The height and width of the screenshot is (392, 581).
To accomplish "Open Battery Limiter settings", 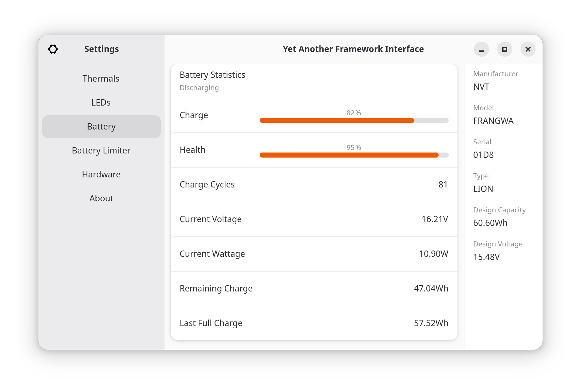I will point(101,150).
